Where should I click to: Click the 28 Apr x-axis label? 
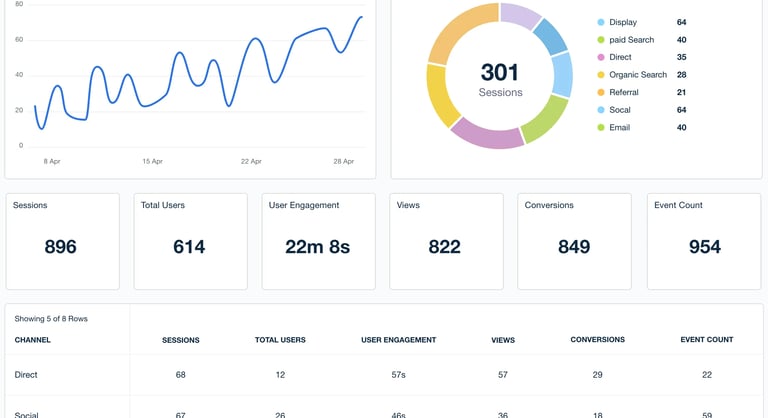tap(344, 161)
